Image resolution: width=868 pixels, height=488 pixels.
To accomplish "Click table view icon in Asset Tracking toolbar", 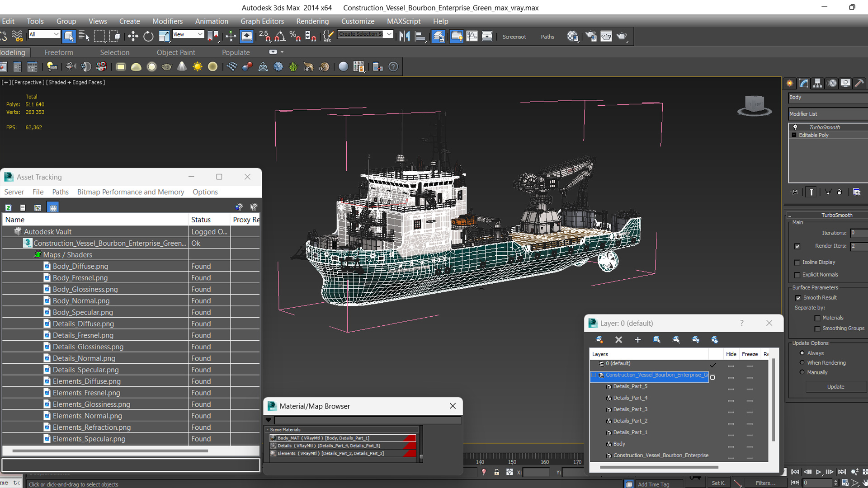I will [53, 207].
